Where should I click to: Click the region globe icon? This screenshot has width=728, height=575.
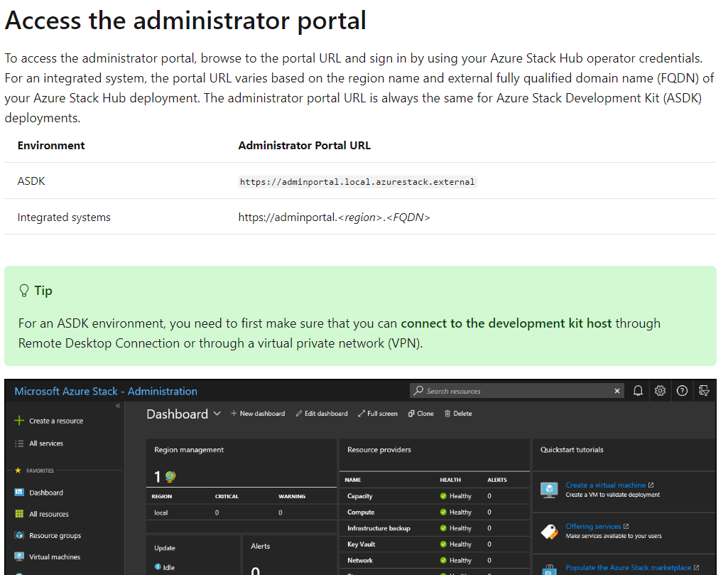pyautogui.click(x=170, y=476)
